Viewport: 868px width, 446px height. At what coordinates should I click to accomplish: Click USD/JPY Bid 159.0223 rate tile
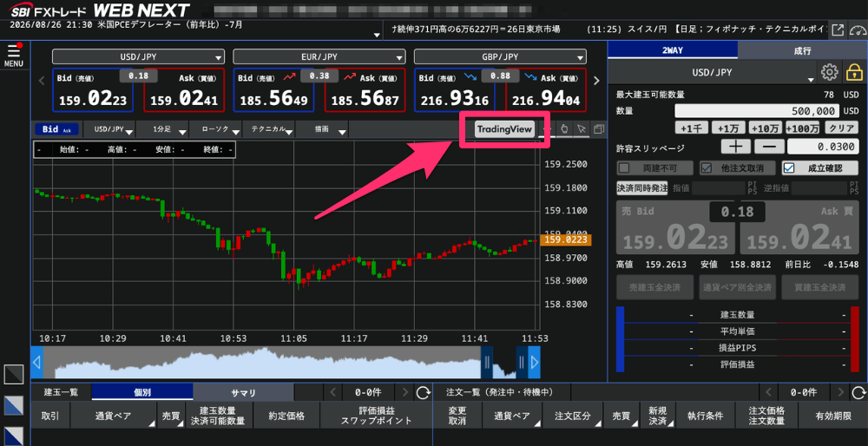point(93,91)
